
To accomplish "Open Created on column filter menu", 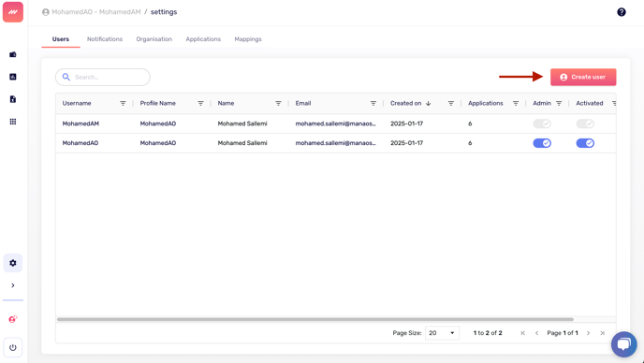I will coord(450,104).
